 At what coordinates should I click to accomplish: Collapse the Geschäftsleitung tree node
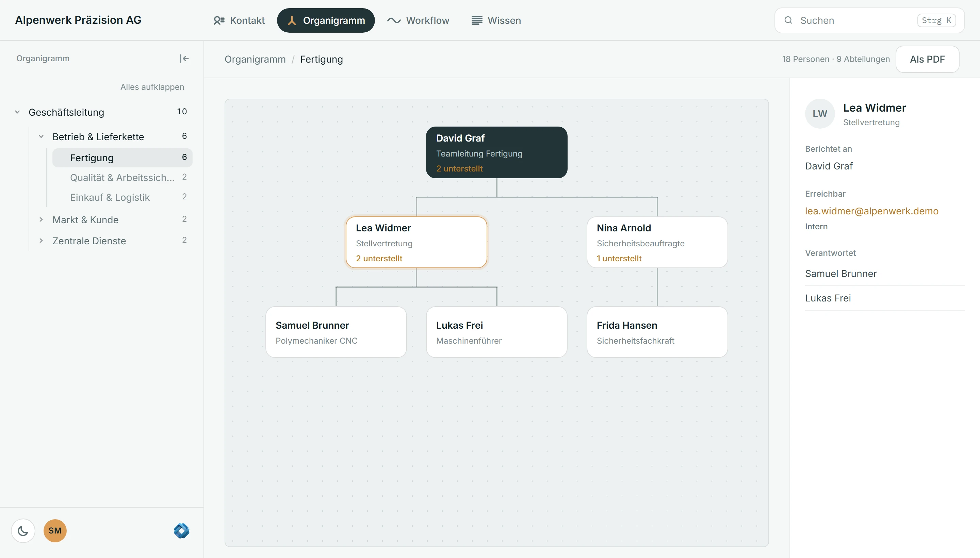click(x=17, y=112)
